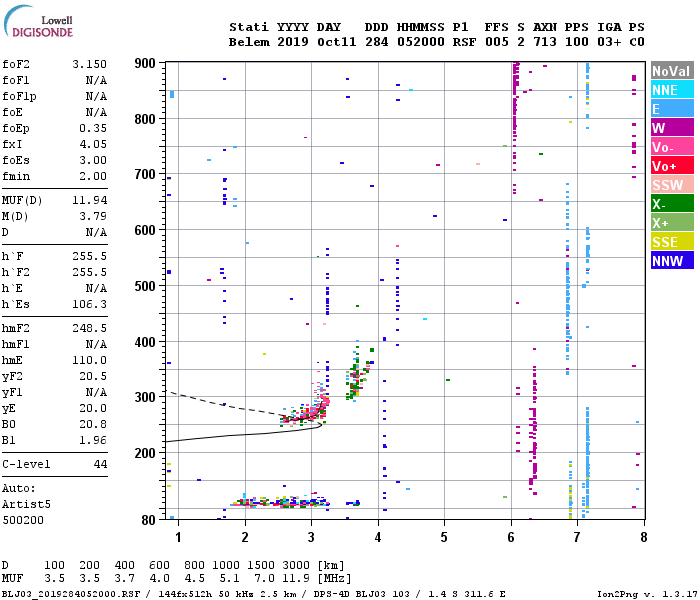Click the foEs value 3.00

coord(93,160)
